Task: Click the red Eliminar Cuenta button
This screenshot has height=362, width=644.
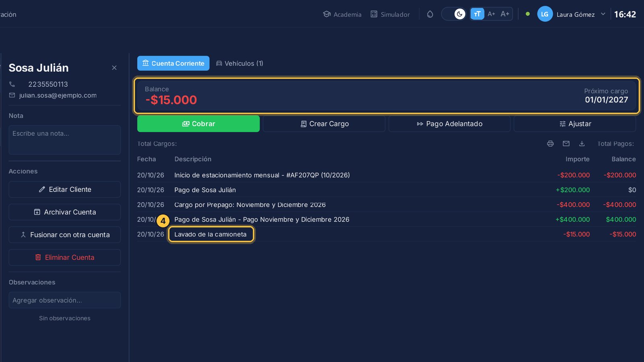Action: coord(65,257)
